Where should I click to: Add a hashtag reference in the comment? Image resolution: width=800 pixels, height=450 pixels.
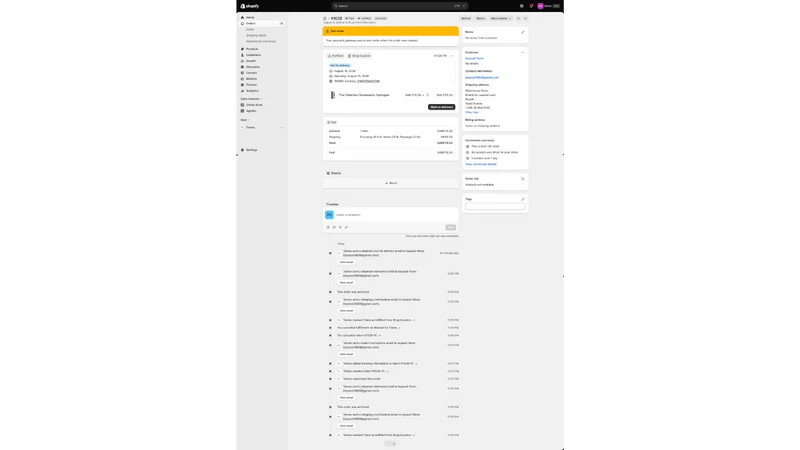point(340,228)
